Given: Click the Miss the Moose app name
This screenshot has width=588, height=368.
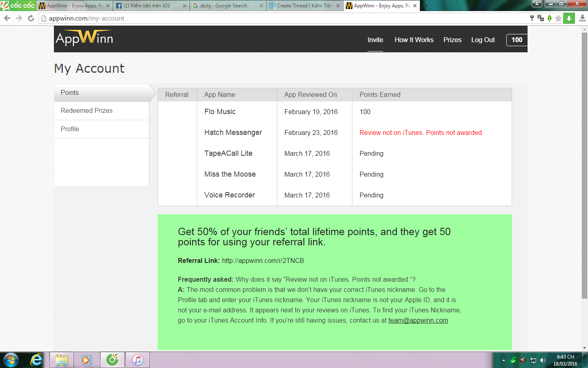Looking at the screenshot, I should pyautogui.click(x=230, y=174).
